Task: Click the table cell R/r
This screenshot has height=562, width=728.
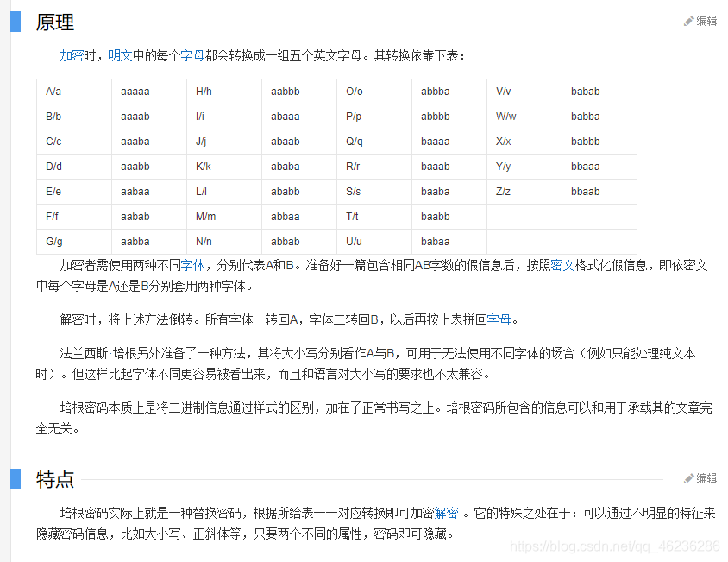Action: tap(374, 167)
